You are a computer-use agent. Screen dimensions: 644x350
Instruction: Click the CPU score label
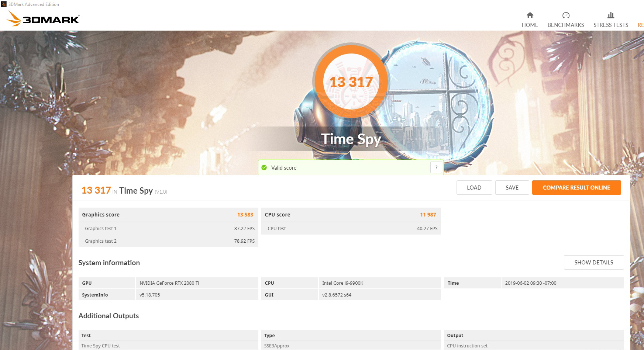point(277,215)
